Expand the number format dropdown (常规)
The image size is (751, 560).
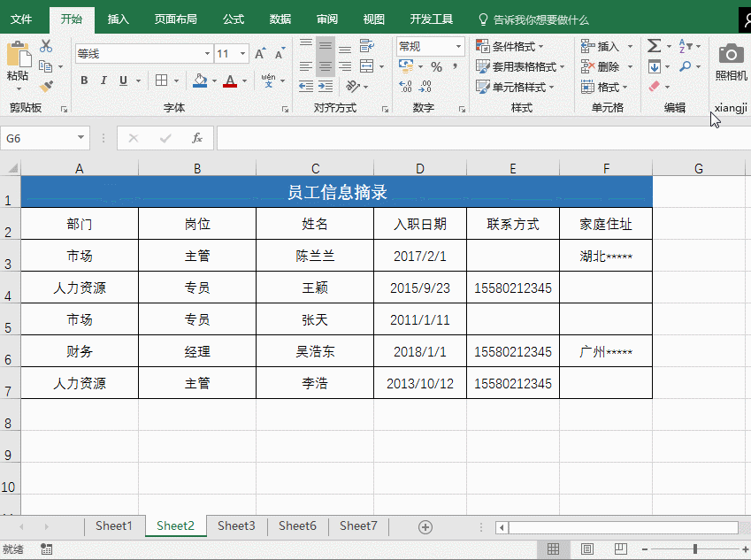coord(458,46)
